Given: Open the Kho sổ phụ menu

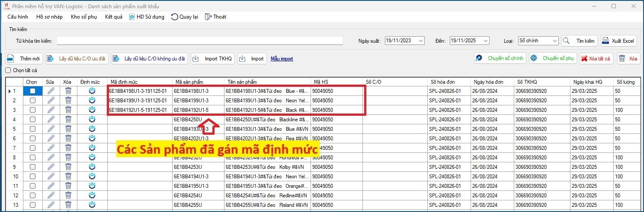Looking at the screenshot, I should (84, 17).
